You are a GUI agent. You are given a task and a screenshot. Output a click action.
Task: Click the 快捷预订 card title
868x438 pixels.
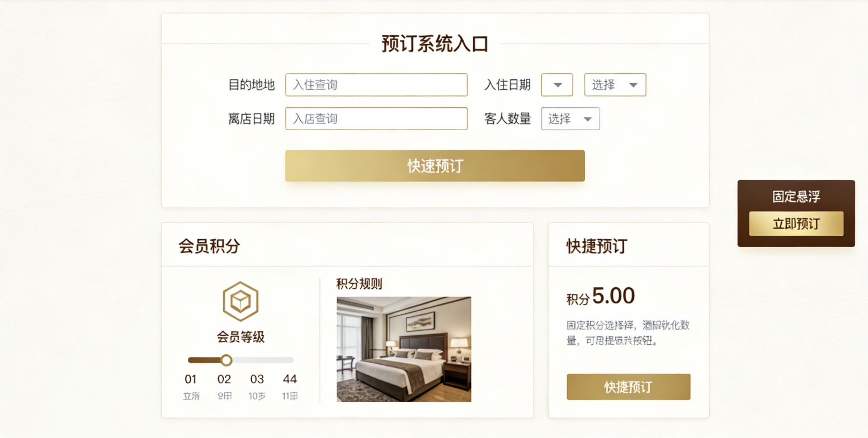click(597, 246)
